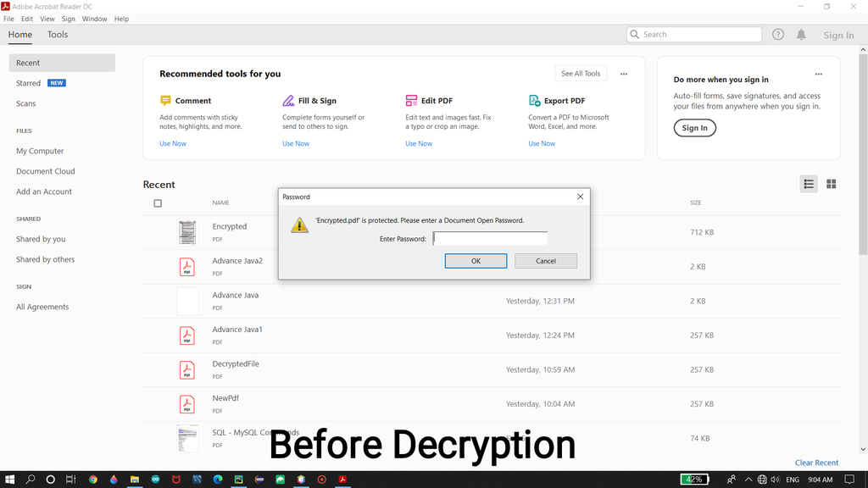The width and height of the screenshot is (868, 488).
Task: Click the Comment tool icon
Action: [165, 100]
